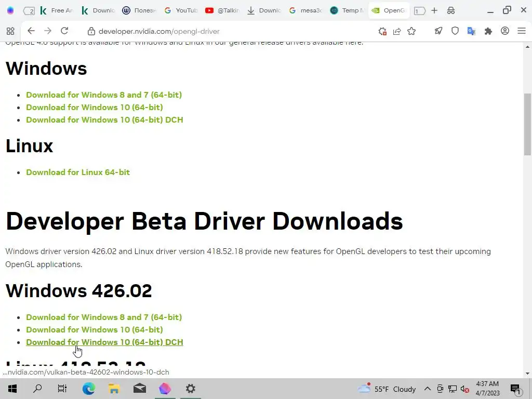532x399 pixels.
Task: Launch Microsoft Edge from taskbar
Action: tap(88, 389)
